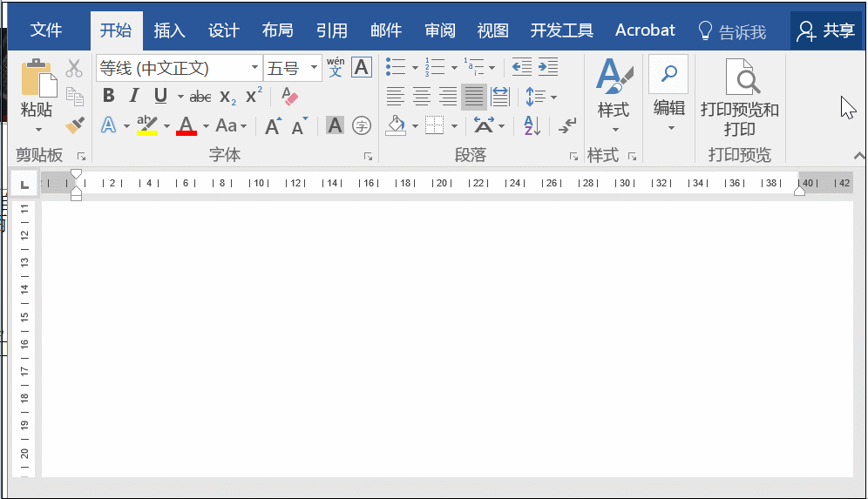The image size is (868, 499).
Task: Apply yellow text highlight color
Action: [147, 125]
